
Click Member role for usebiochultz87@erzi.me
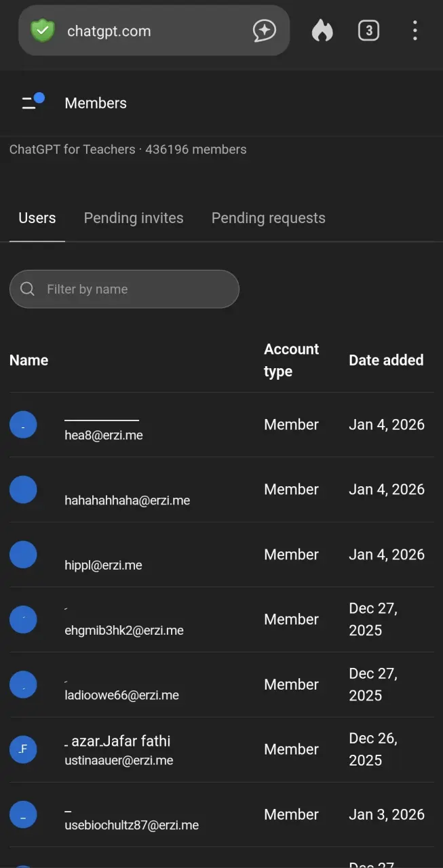point(291,814)
